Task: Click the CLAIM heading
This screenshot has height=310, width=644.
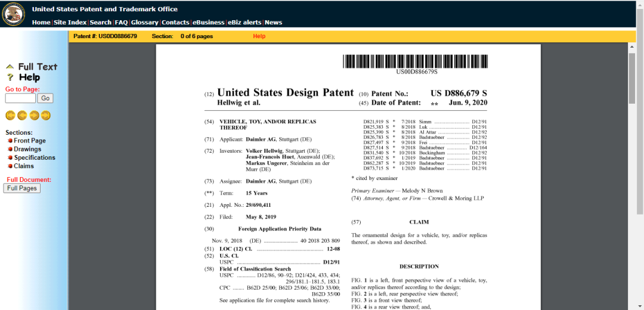Action: pyautogui.click(x=419, y=222)
